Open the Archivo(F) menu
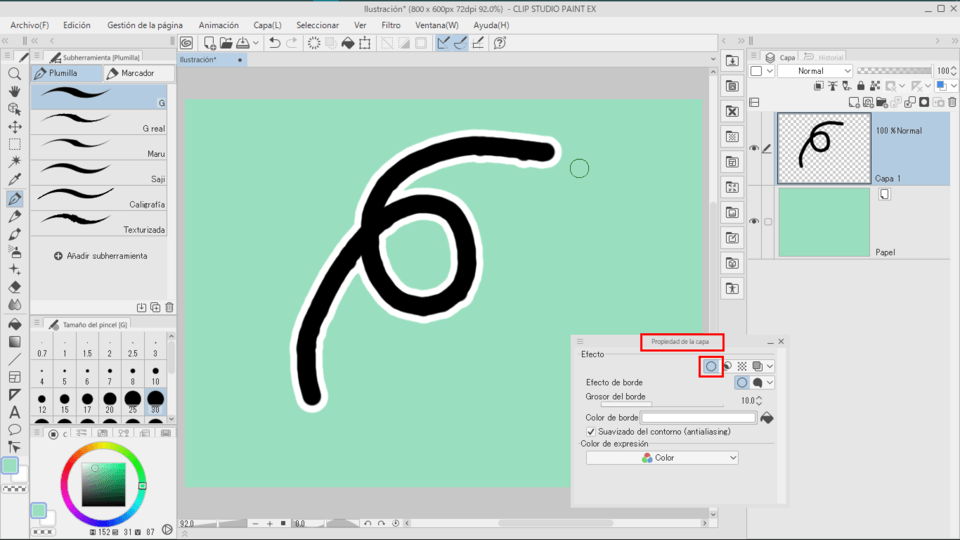Viewport: 960px width, 540px height. pos(29,25)
